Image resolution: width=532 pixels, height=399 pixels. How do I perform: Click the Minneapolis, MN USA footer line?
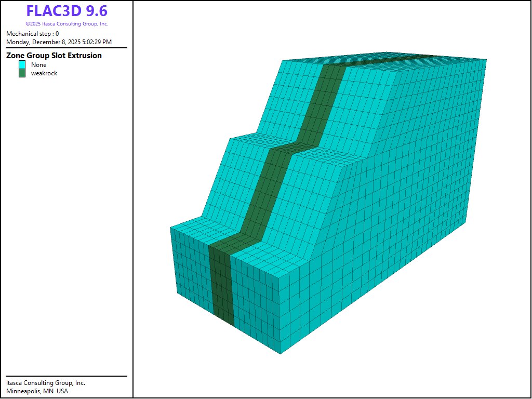pos(37,391)
